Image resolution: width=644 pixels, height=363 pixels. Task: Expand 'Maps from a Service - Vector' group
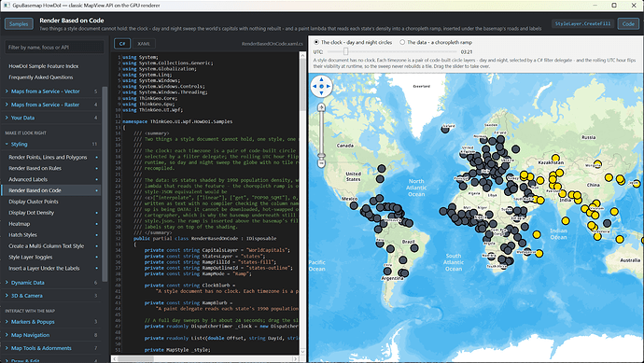pos(51,91)
